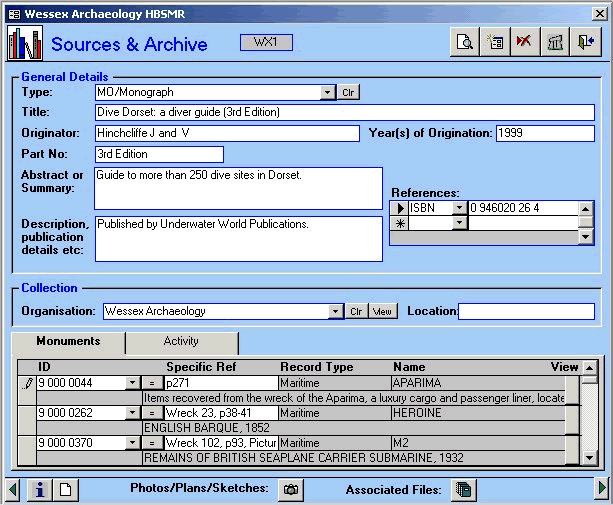Select the Monuments tab
This screenshot has height=505, width=613.
[x=68, y=342]
